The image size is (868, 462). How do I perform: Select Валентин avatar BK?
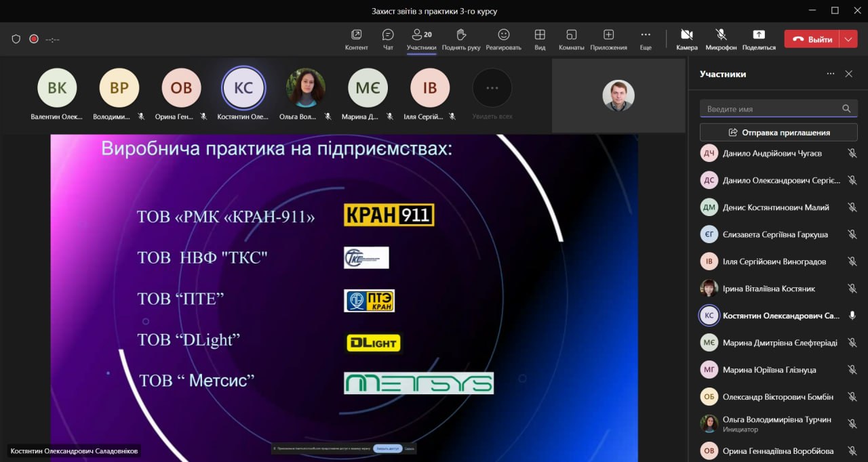click(57, 88)
